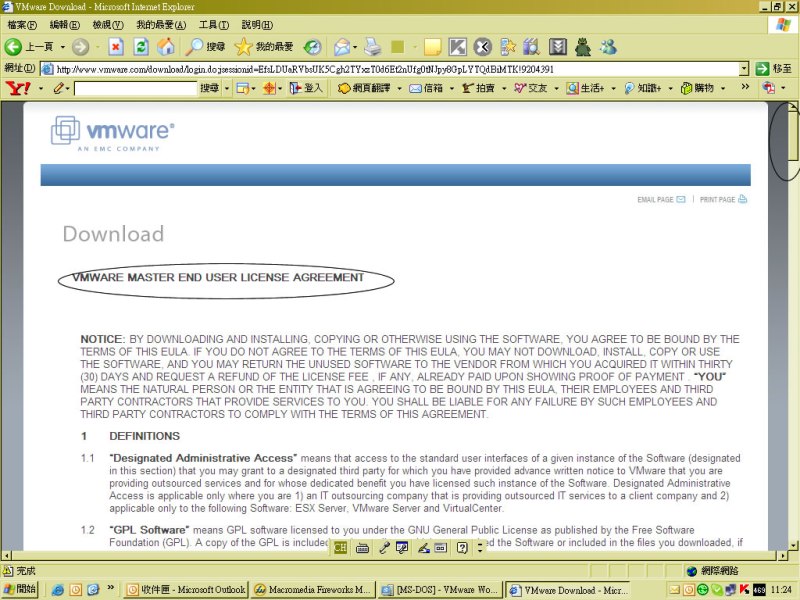Open Yahoo 信箱 mail

point(427,88)
